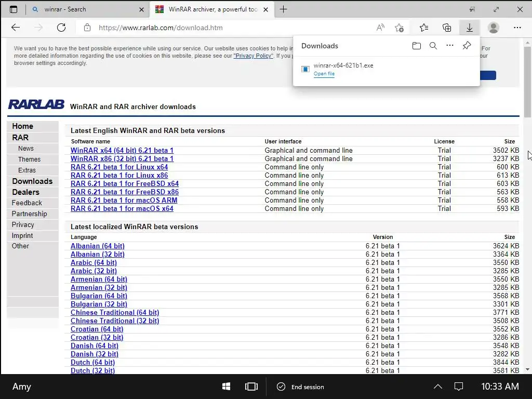The height and width of the screenshot is (399, 532).
Task: Click the RARLAB logo
Action: click(x=36, y=104)
